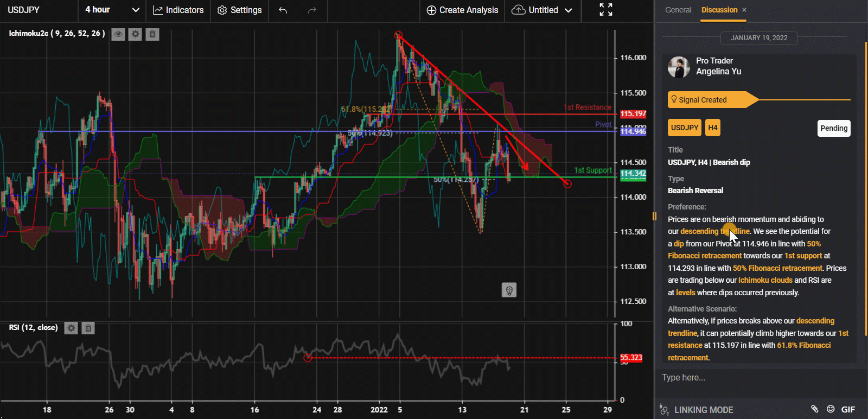This screenshot has width=868, height=419.
Task: Click the 1st Resistance chart label
Action: (x=588, y=107)
